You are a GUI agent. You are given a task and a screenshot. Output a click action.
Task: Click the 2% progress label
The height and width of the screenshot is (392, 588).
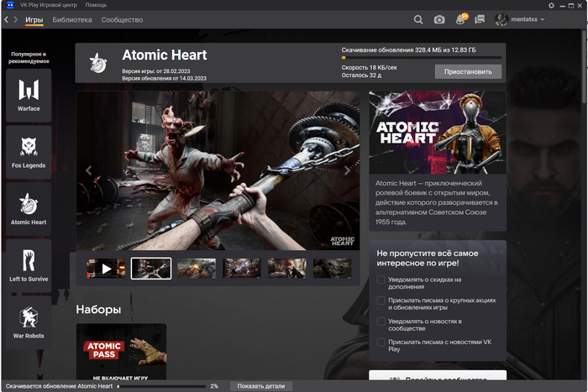[214, 386]
